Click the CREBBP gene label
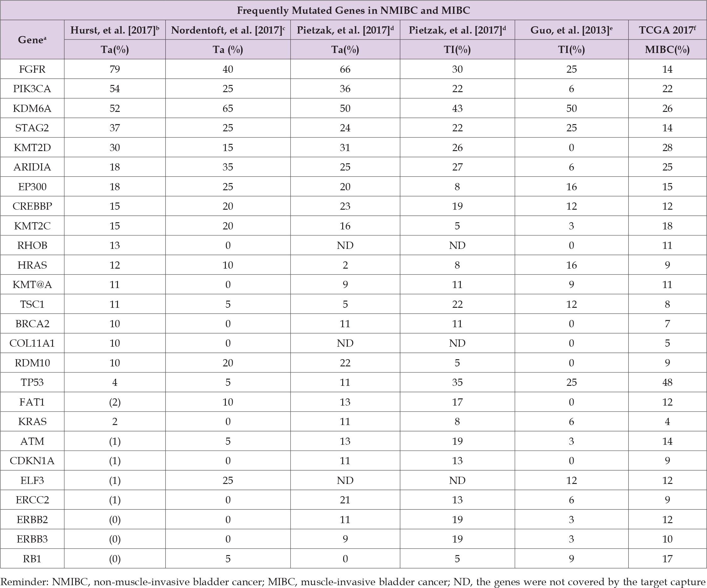The height and width of the screenshot is (588, 707). click(x=32, y=206)
